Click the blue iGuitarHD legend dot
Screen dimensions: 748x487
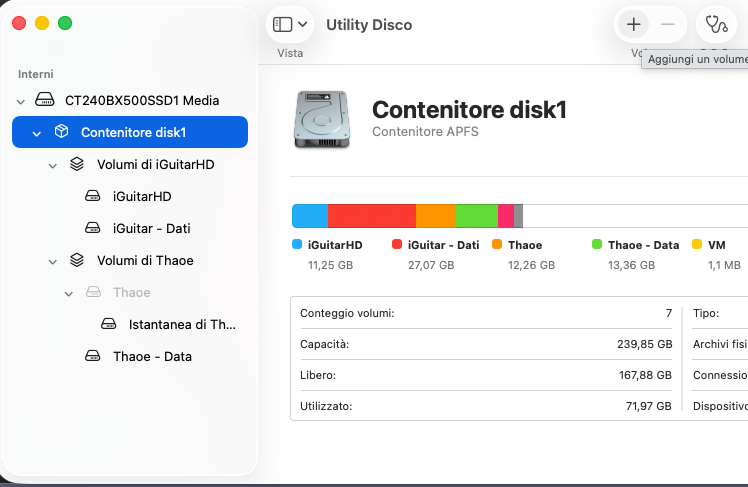tap(297, 244)
